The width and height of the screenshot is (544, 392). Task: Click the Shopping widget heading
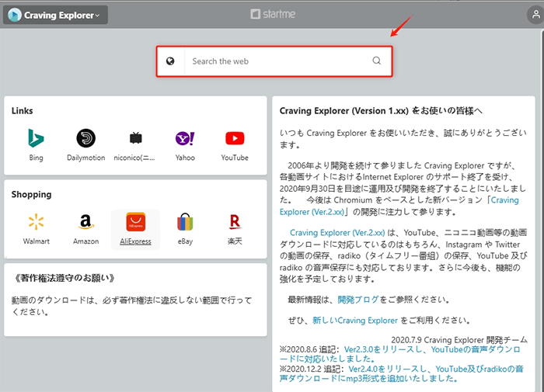[x=32, y=194]
